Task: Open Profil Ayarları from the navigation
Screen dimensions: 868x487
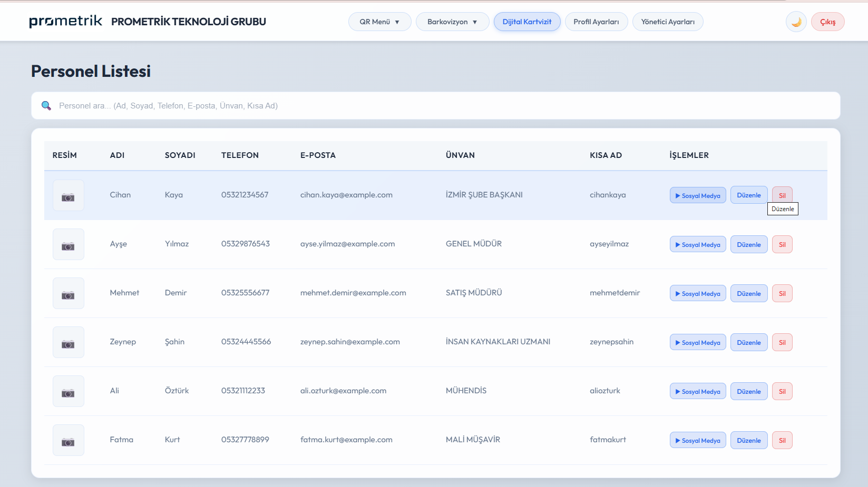Action: [596, 22]
